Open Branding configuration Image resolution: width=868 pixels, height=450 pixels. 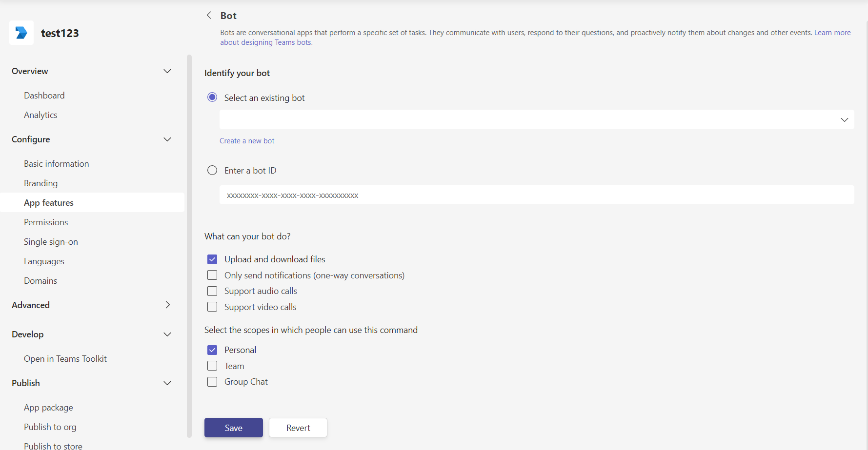[40, 183]
